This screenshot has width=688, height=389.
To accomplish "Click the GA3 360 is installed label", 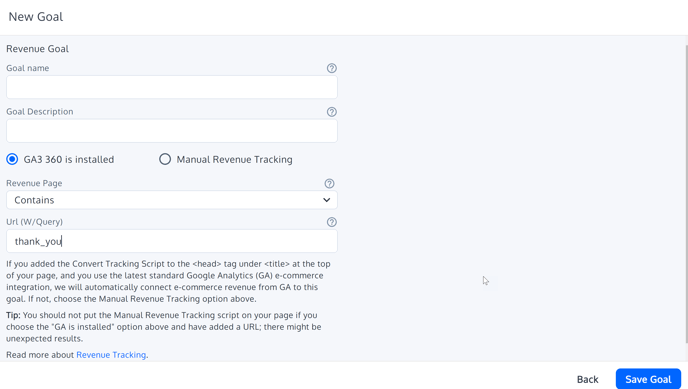I will point(69,160).
